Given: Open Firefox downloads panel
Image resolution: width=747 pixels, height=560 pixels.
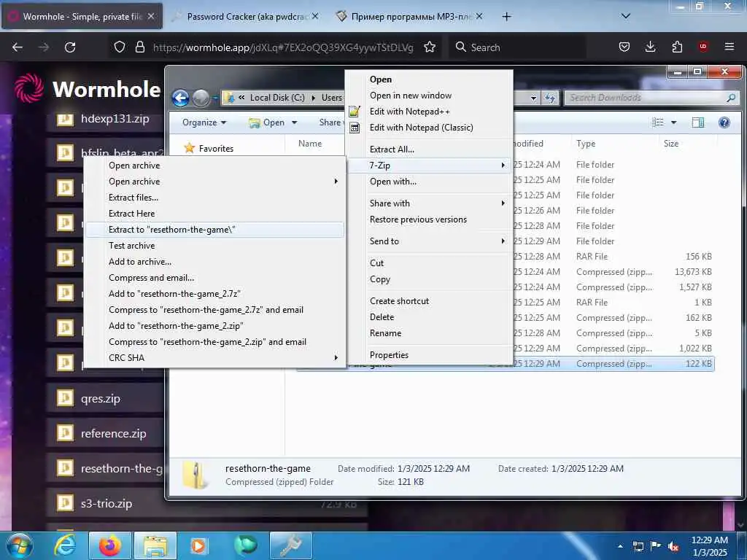Looking at the screenshot, I should (650, 47).
